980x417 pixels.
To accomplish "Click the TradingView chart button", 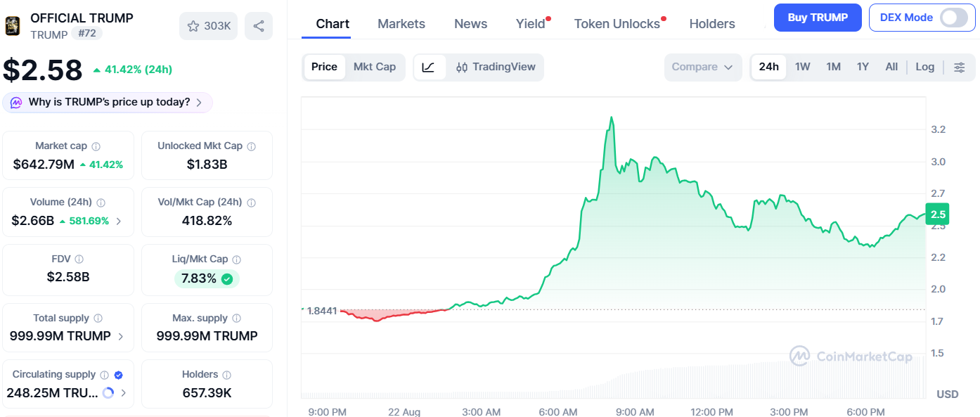I will pos(496,68).
